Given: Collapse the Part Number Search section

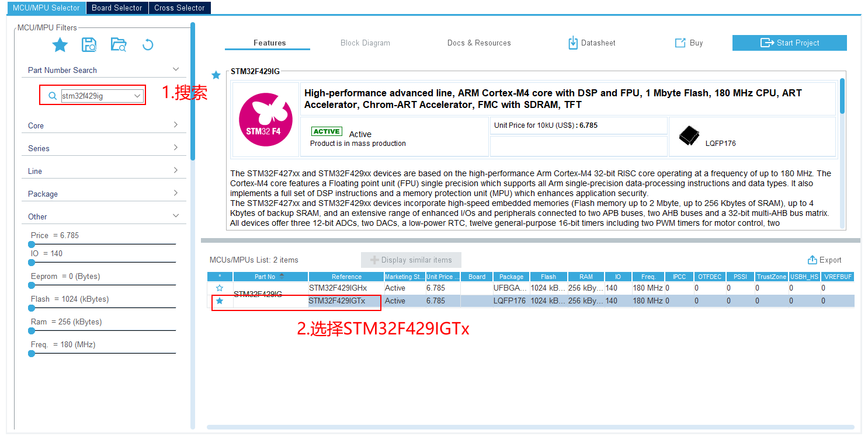Looking at the screenshot, I should click(x=176, y=69).
